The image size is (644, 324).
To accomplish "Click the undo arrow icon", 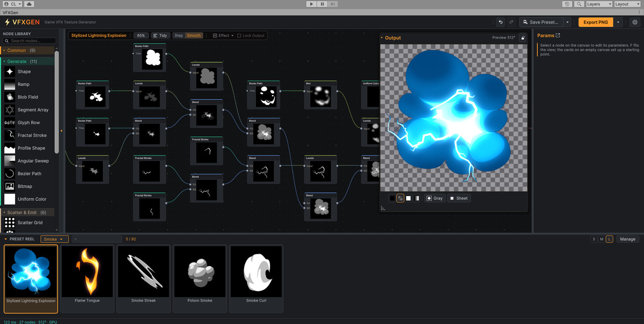I will point(501,22).
